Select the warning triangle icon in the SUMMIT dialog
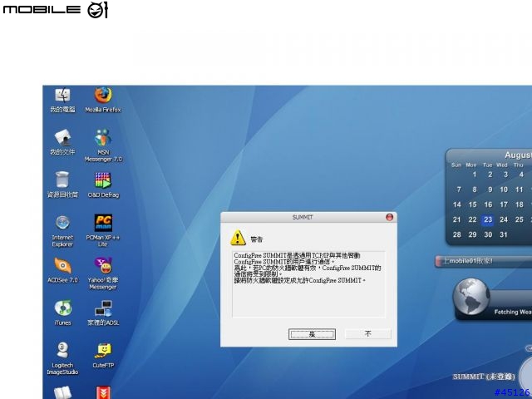Image resolution: width=532 pixels, height=399 pixels. point(238,238)
